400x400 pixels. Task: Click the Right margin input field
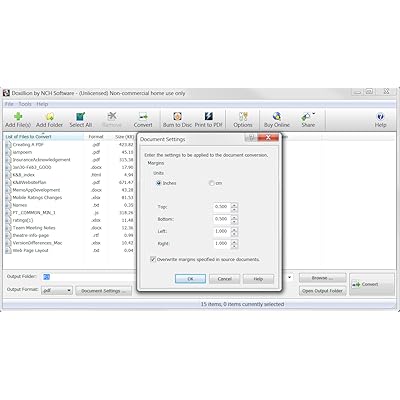point(222,244)
